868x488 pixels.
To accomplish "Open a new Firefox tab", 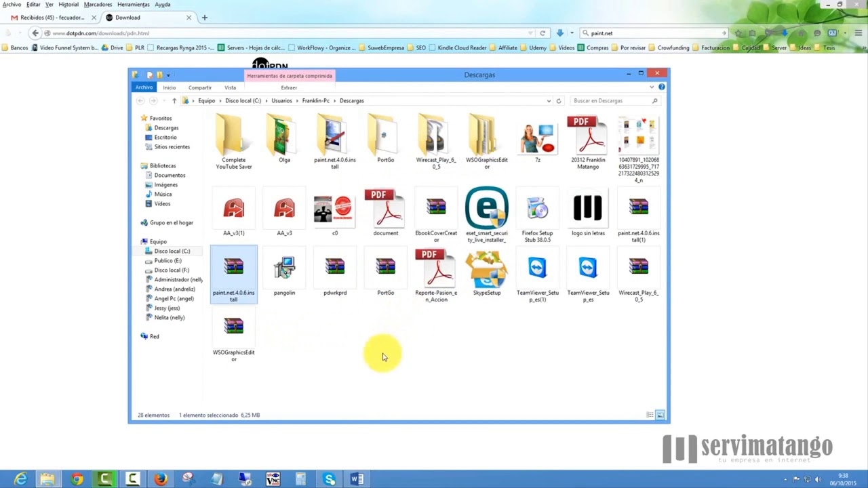I will 204,18.
